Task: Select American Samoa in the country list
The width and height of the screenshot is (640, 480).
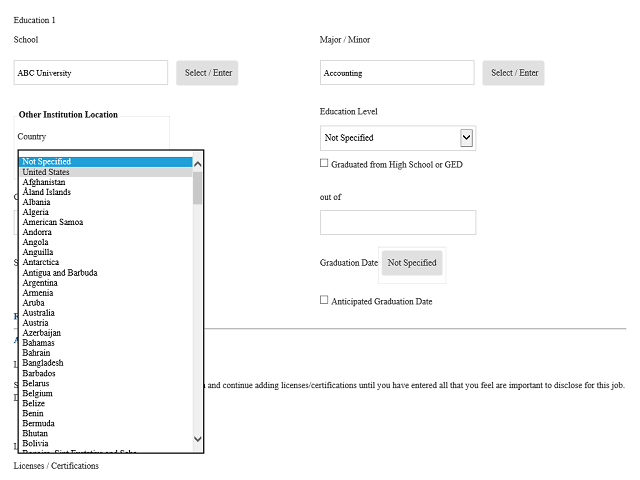Action: (x=106, y=222)
